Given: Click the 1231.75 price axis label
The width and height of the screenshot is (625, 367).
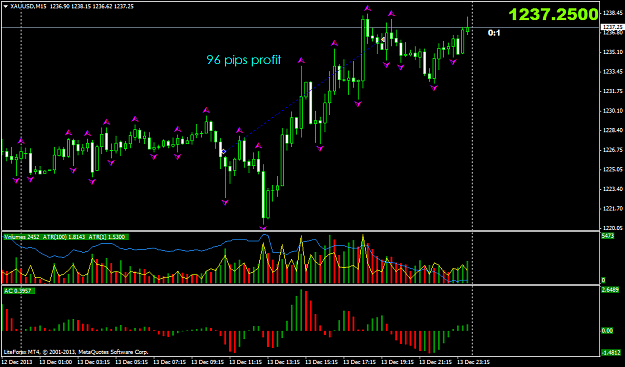Looking at the screenshot, I should coord(613,91).
